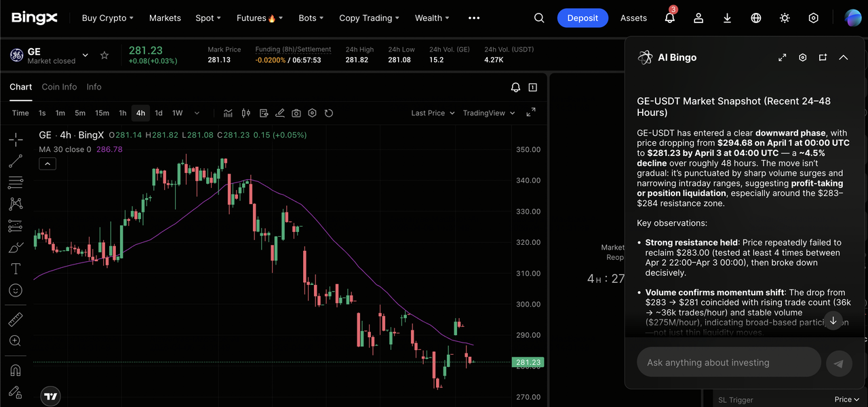868x407 pixels.
Task: Toggle light/dark theme sun icon
Action: 785,18
